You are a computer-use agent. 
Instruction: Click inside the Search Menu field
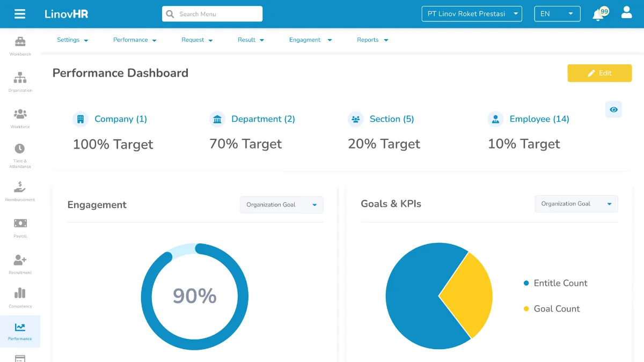pyautogui.click(x=212, y=13)
